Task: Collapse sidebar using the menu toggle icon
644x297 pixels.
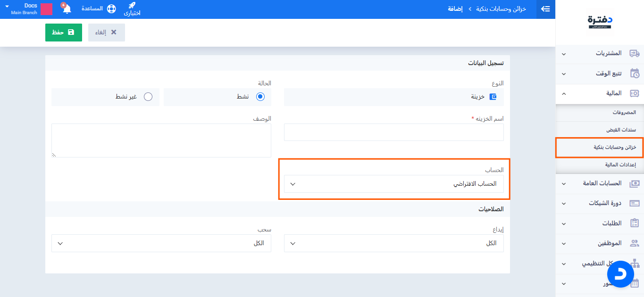Action: pos(545,9)
